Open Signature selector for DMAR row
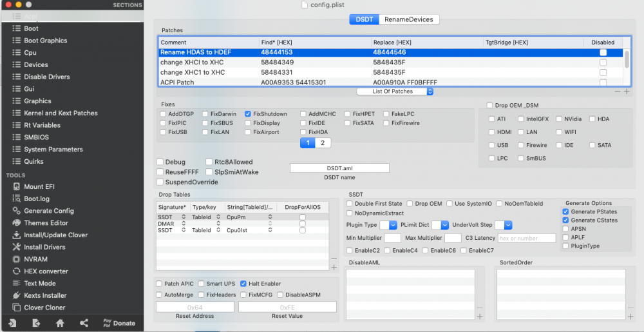The image size is (644, 332). point(184,224)
